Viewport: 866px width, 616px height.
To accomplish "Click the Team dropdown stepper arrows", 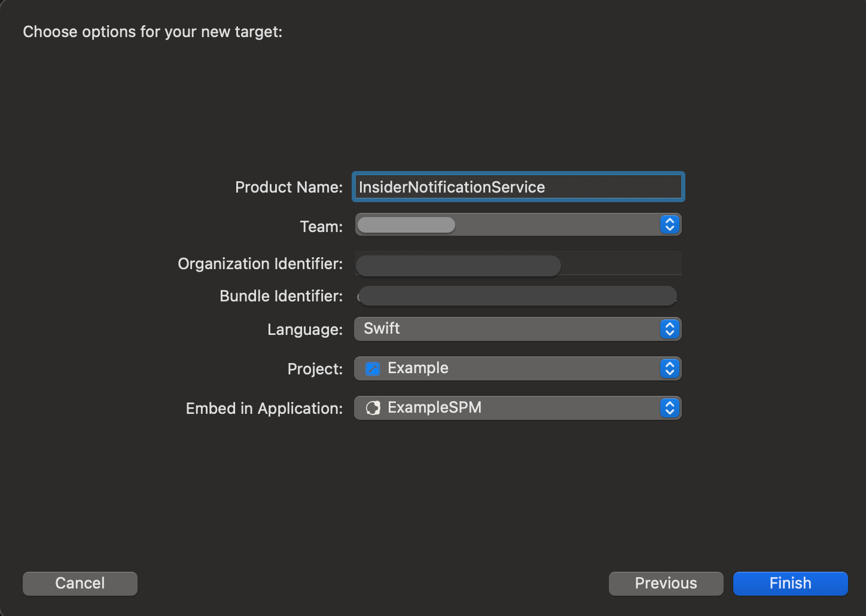I will click(670, 225).
